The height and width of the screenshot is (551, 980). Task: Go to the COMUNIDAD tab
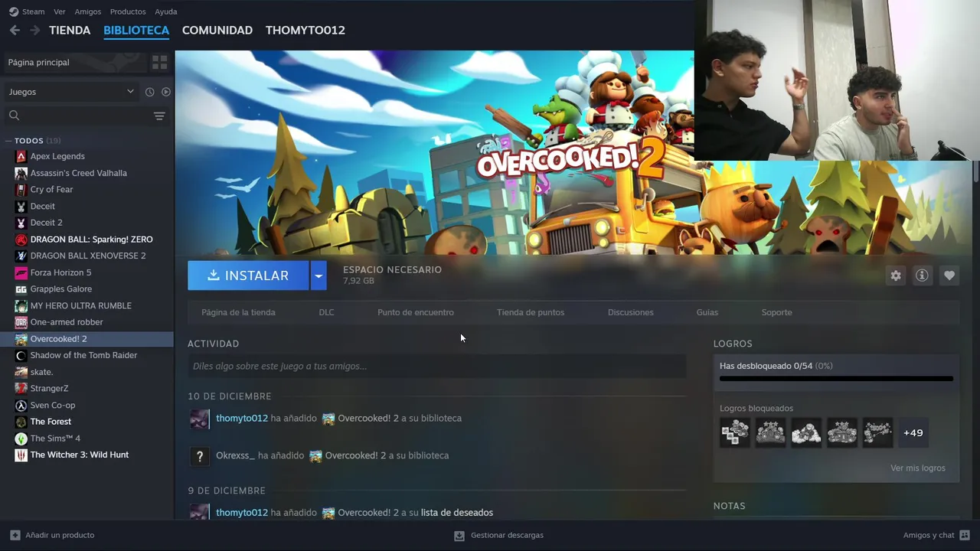pyautogui.click(x=217, y=30)
